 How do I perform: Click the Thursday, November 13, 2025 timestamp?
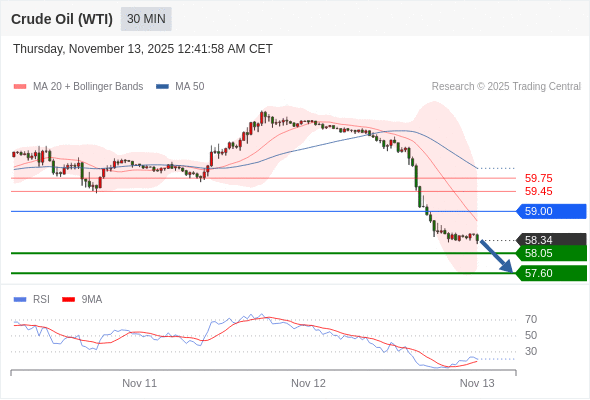tap(143, 49)
